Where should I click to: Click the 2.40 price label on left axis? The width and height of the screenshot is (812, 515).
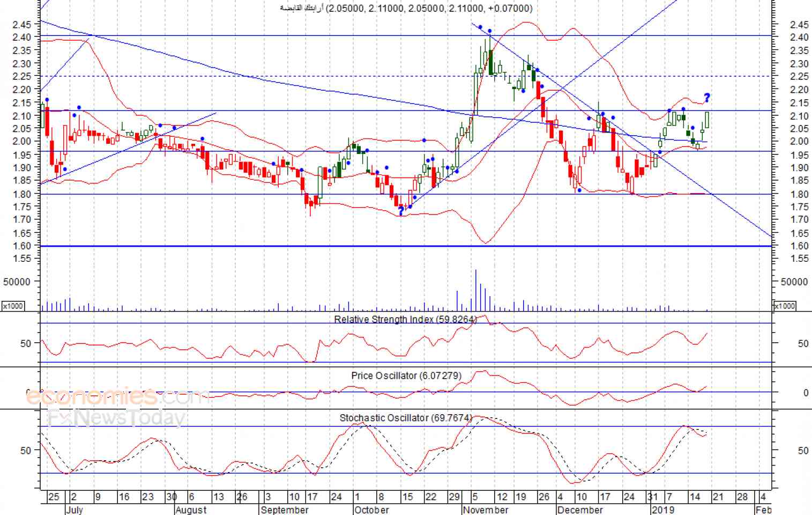tap(22, 37)
